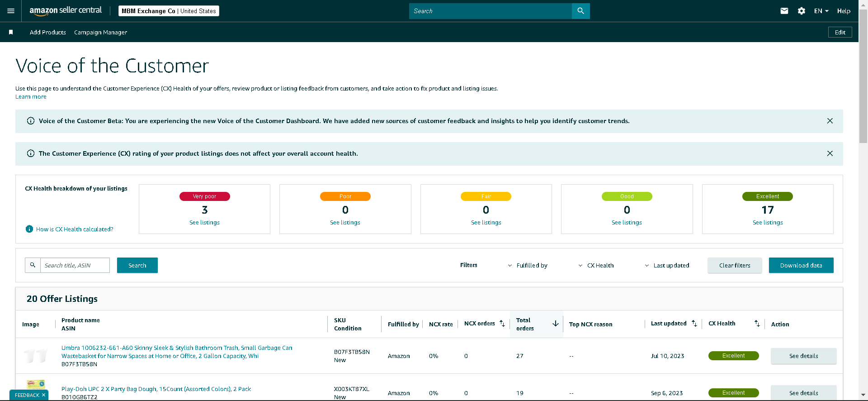Open Campaign Manager in favorites bar
868x401 pixels.
point(100,32)
